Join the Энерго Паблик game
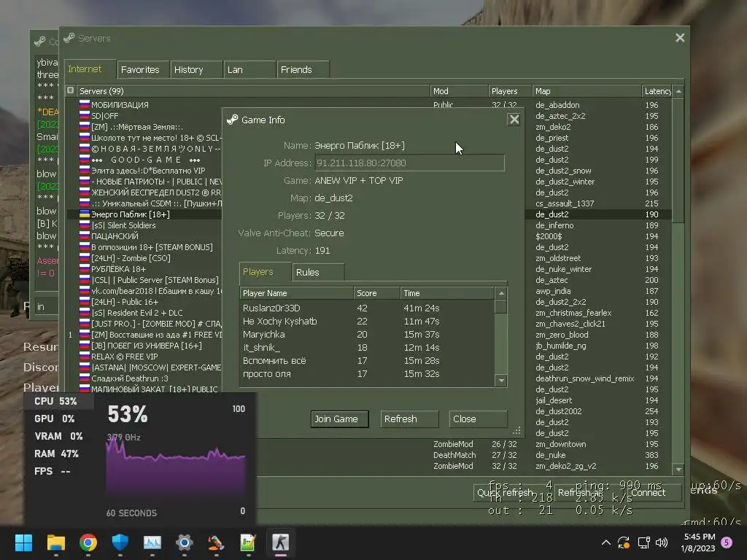 point(340,419)
